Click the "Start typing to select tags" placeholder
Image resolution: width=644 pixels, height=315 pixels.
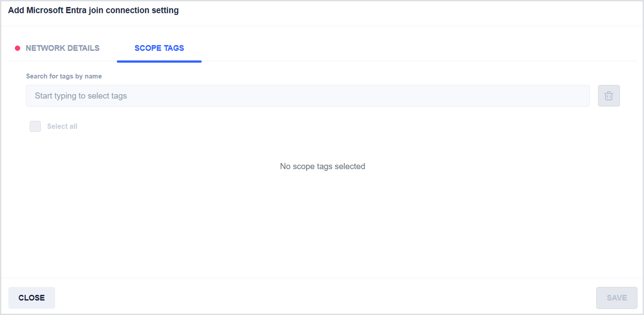pyautogui.click(x=81, y=96)
